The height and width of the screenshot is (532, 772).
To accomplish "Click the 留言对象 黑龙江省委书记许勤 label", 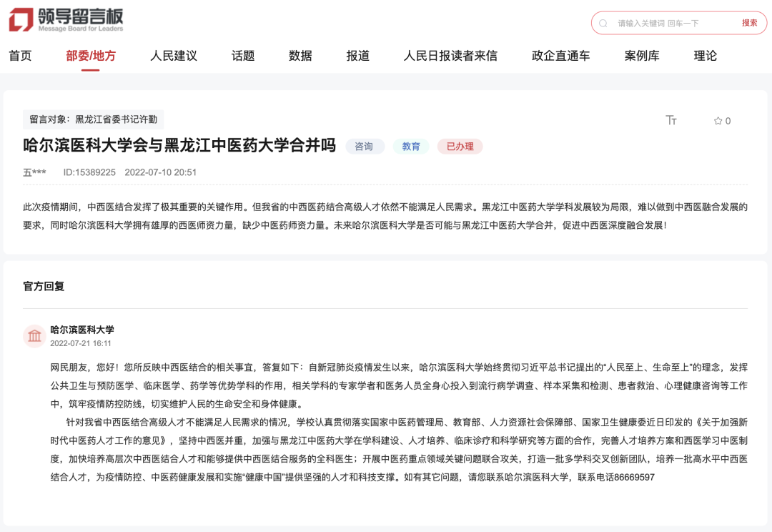I will tap(93, 119).
